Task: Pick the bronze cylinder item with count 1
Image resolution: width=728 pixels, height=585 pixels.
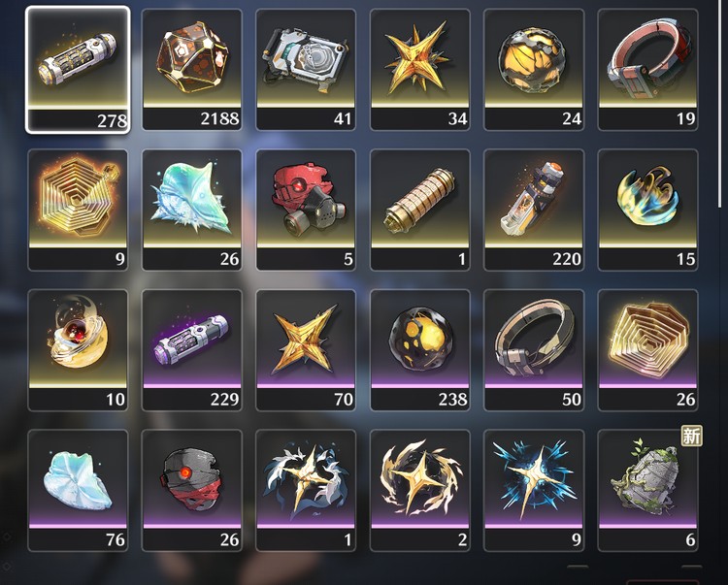Action: point(420,210)
